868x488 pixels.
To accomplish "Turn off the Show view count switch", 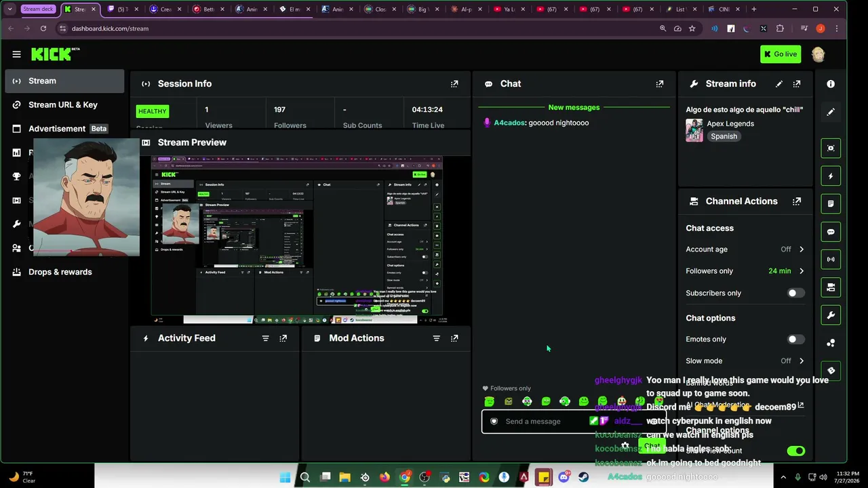I will click(x=795, y=451).
